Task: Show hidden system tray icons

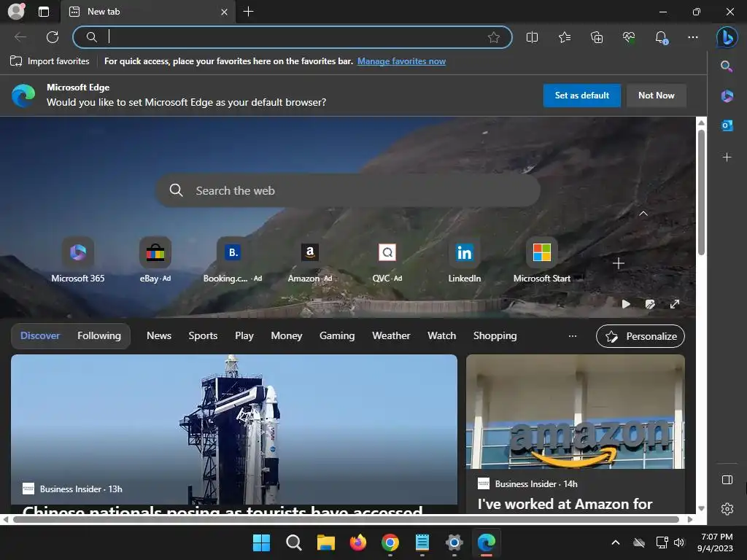Action: (616, 542)
